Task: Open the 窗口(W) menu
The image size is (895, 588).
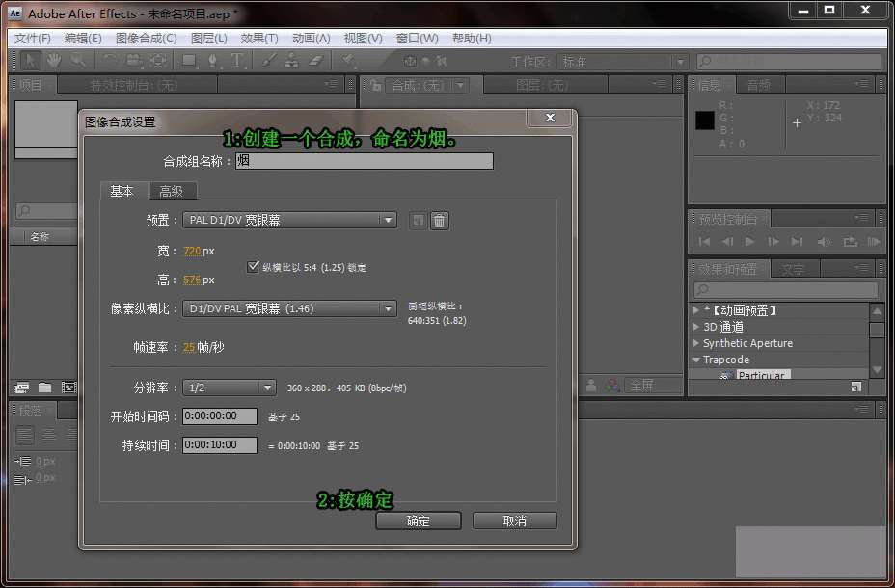Action: (x=418, y=39)
